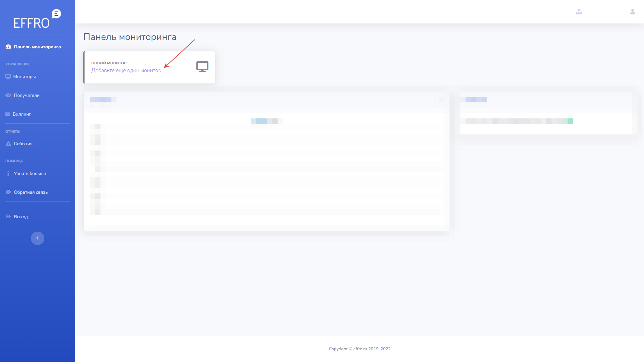Screen dimensions: 644x362
Task: Open the Обратная связь feedback page
Action: 31,192
